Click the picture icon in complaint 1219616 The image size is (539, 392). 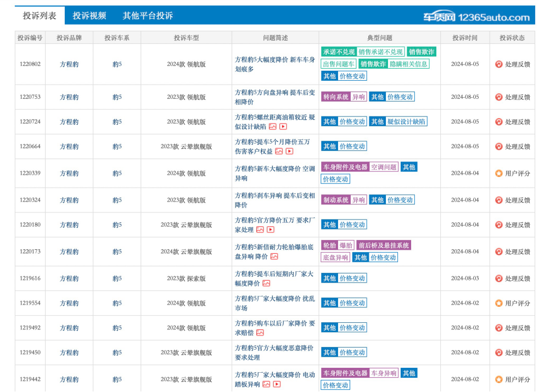click(x=266, y=283)
